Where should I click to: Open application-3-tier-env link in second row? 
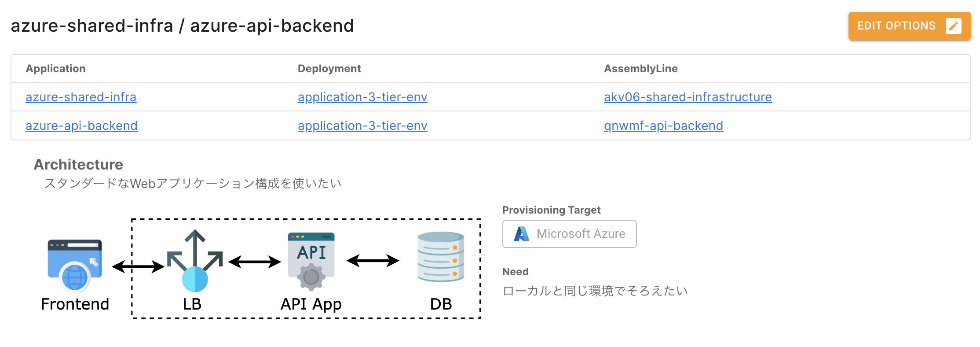click(x=362, y=126)
